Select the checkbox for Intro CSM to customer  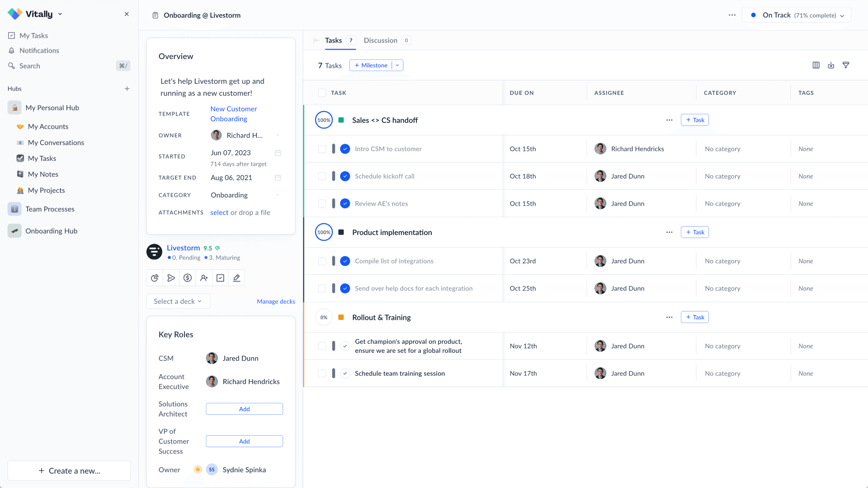pyautogui.click(x=322, y=149)
